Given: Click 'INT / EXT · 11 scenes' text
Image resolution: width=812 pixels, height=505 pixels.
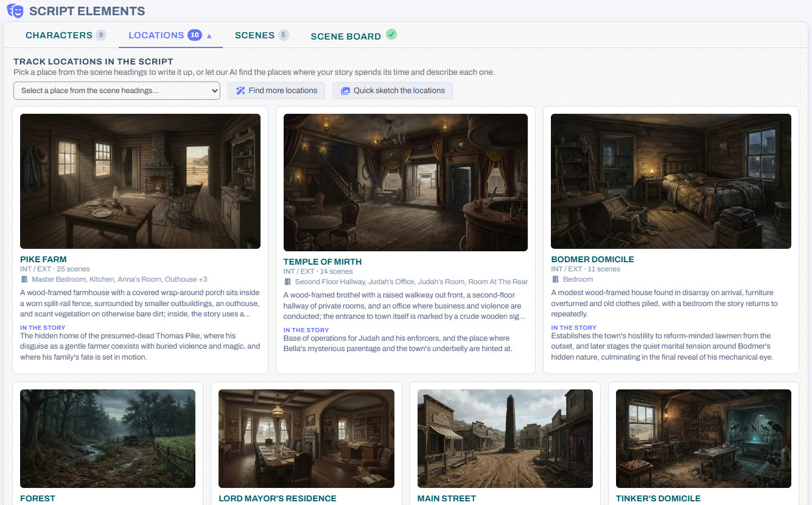Looking at the screenshot, I should (x=586, y=269).
